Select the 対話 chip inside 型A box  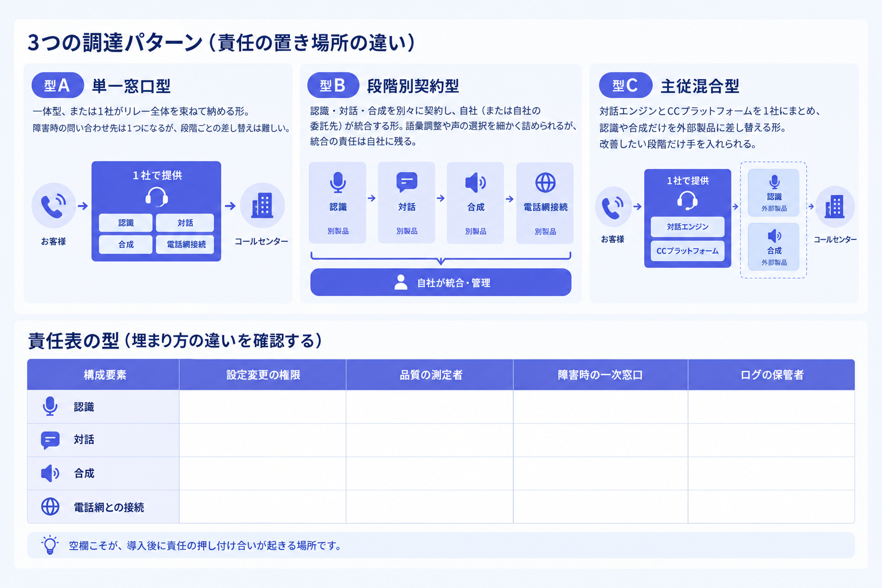(185, 223)
